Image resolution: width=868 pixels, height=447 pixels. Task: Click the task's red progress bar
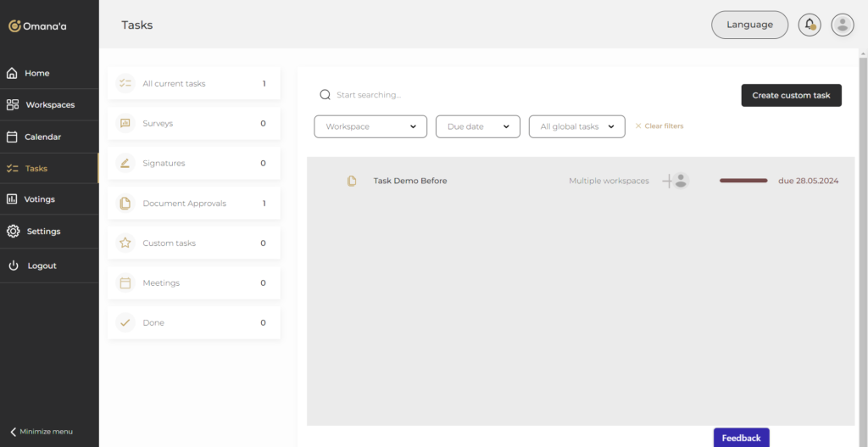coord(743,181)
